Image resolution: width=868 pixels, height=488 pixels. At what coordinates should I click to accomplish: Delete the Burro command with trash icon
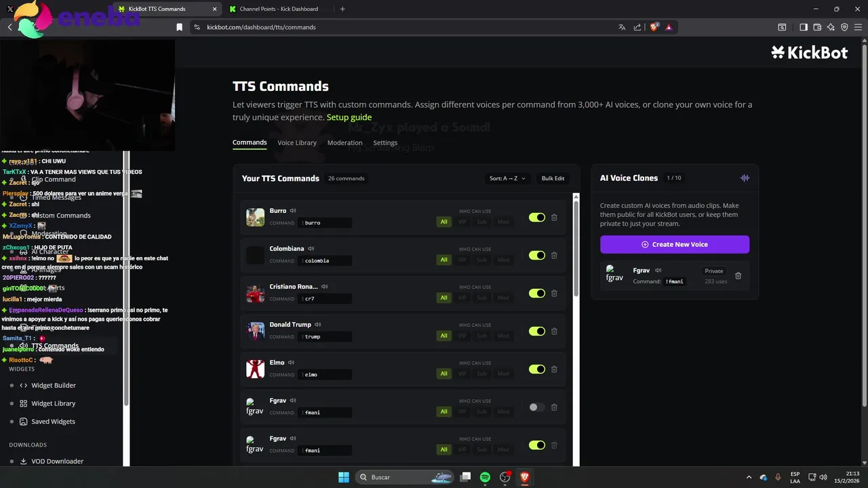click(554, 218)
